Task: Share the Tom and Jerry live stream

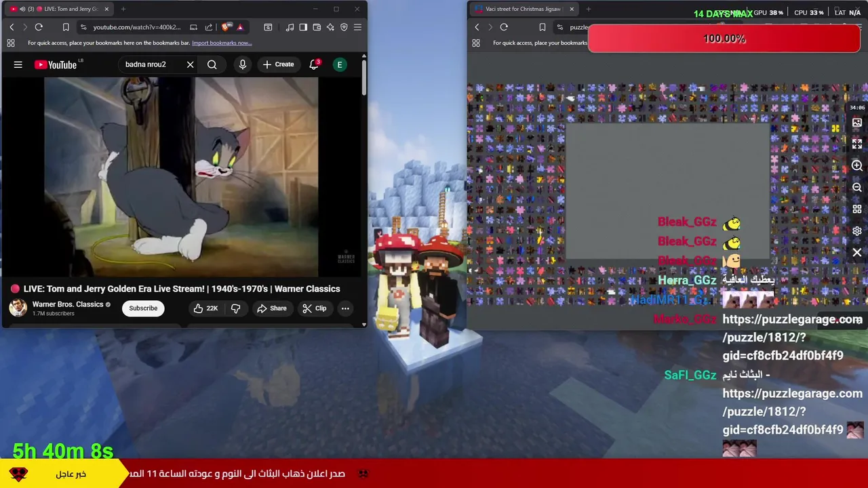Action: pyautogui.click(x=271, y=308)
